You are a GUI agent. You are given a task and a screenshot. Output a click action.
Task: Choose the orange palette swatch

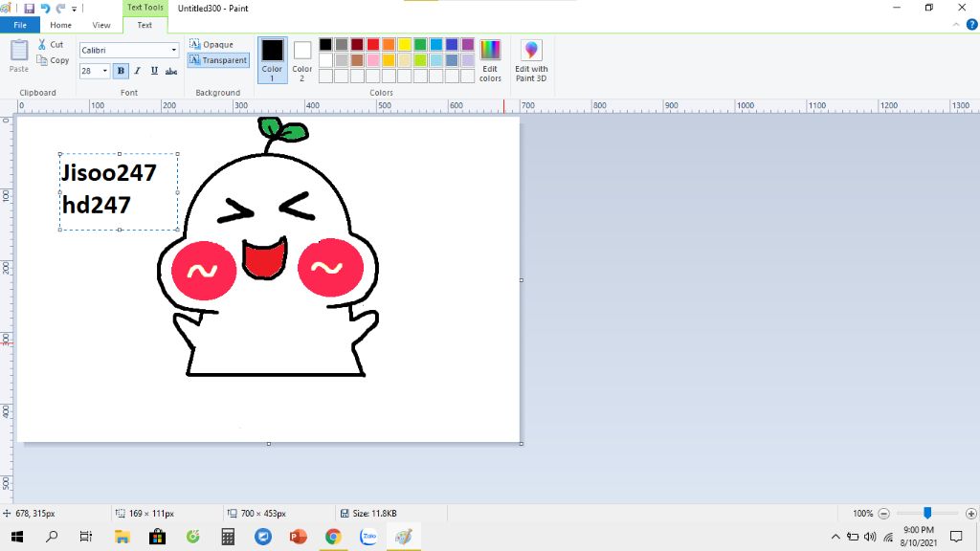(389, 44)
